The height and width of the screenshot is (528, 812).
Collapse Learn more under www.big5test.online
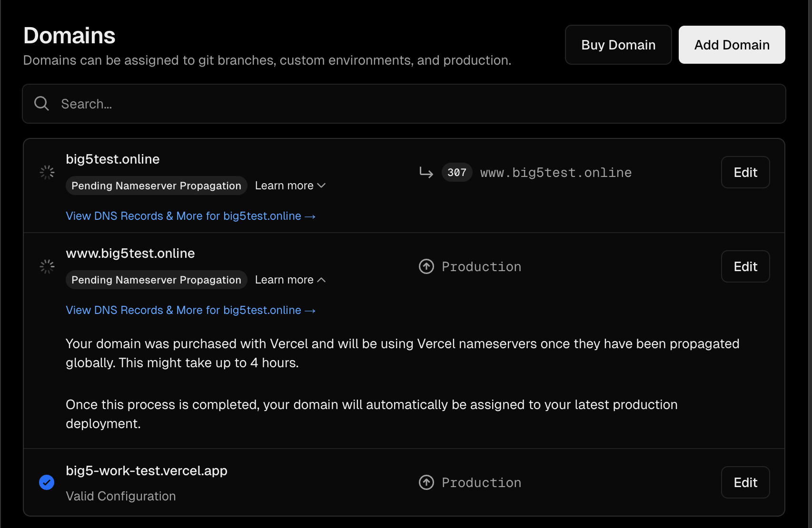coord(290,280)
